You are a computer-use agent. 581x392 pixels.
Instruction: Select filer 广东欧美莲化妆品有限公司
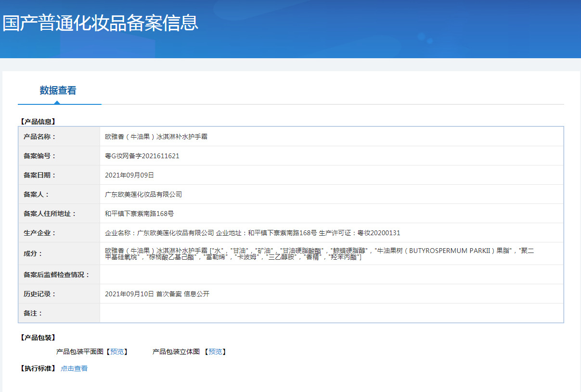pos(143,194)
